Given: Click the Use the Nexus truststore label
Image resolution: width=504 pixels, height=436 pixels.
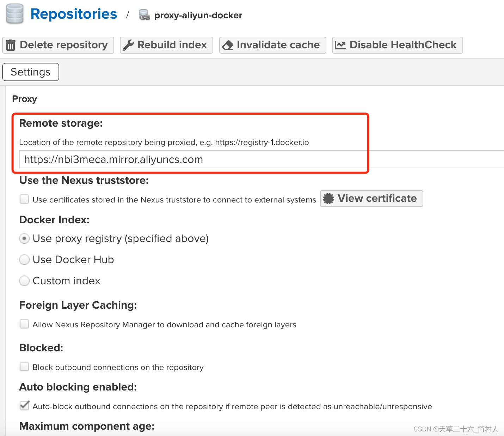Looking at the screenshot, I should point(84,180).
